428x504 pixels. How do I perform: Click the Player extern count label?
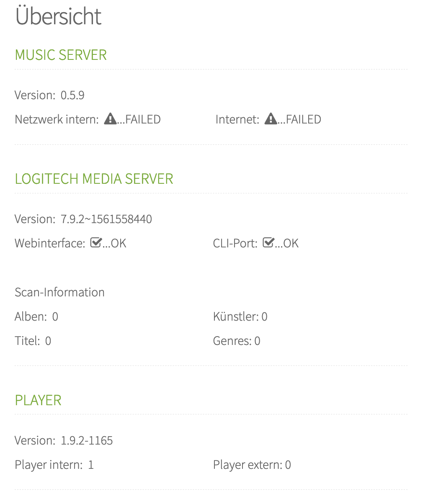click(x=247, y=465)
